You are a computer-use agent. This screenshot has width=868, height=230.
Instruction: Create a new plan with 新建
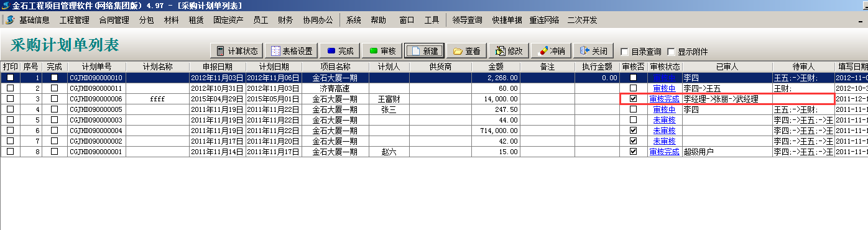coord(425,51)
